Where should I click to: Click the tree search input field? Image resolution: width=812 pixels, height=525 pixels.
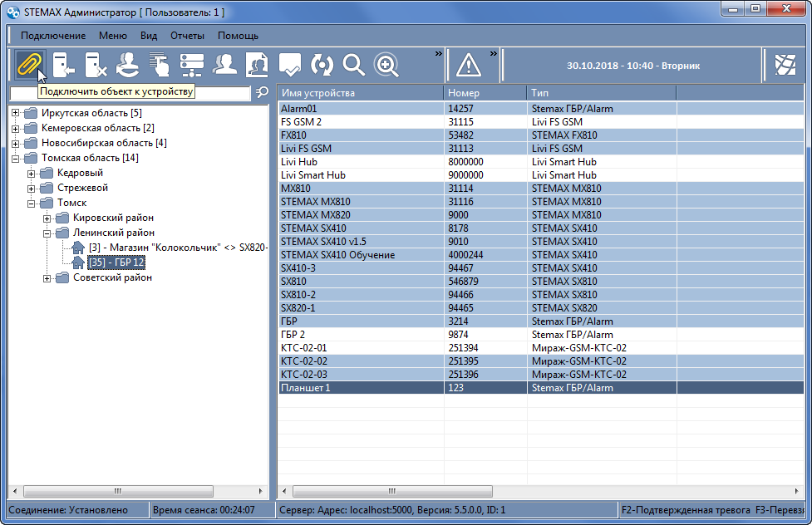tap(130, 93)
